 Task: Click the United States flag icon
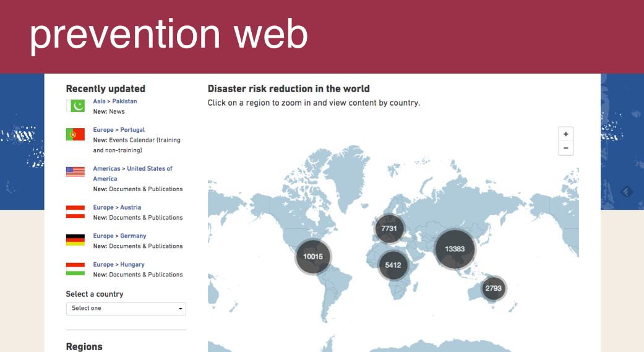point(75,172)
